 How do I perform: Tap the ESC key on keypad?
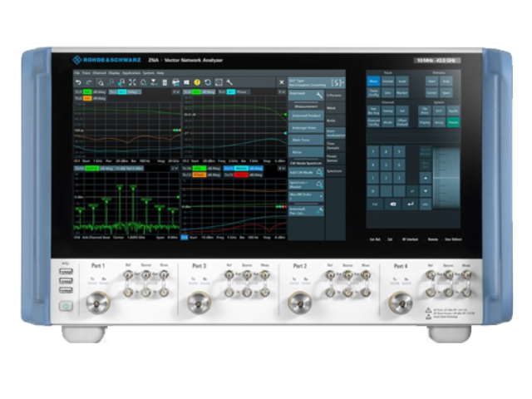point(375,204)
